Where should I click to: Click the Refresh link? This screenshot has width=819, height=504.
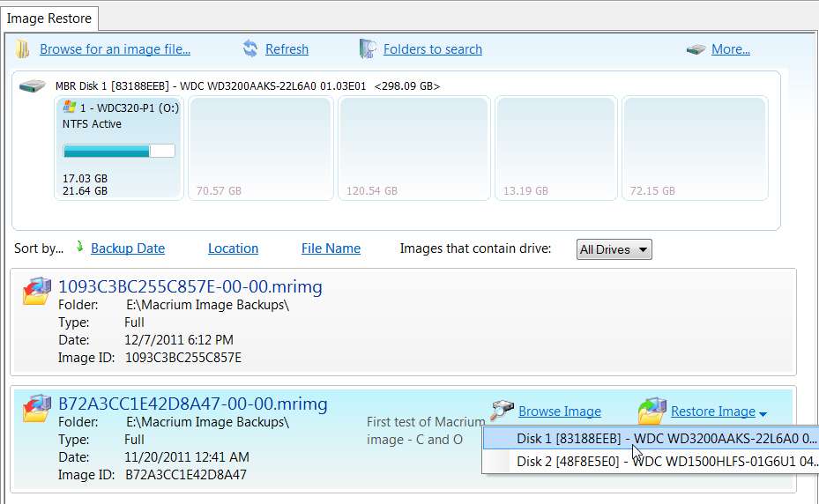[287, 49]
